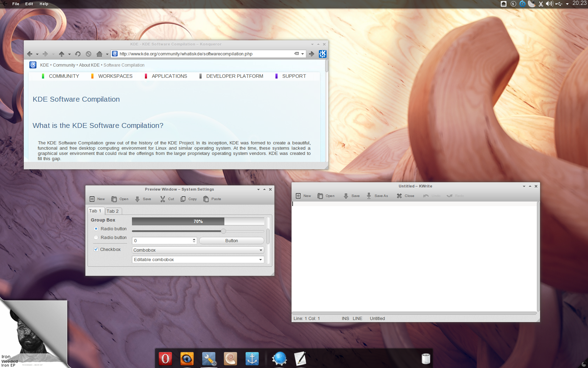Expand URL history dropdown in location bar

(x=302, y=54)
